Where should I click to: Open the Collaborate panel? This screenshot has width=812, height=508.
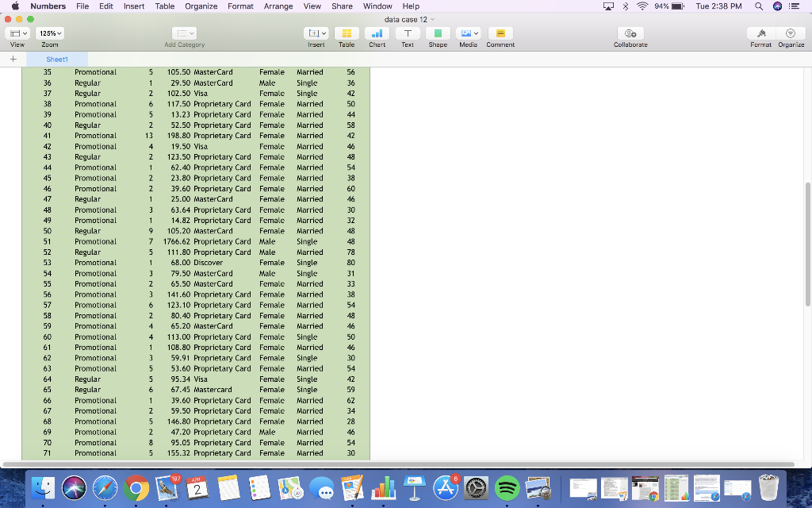pos(630,33)
